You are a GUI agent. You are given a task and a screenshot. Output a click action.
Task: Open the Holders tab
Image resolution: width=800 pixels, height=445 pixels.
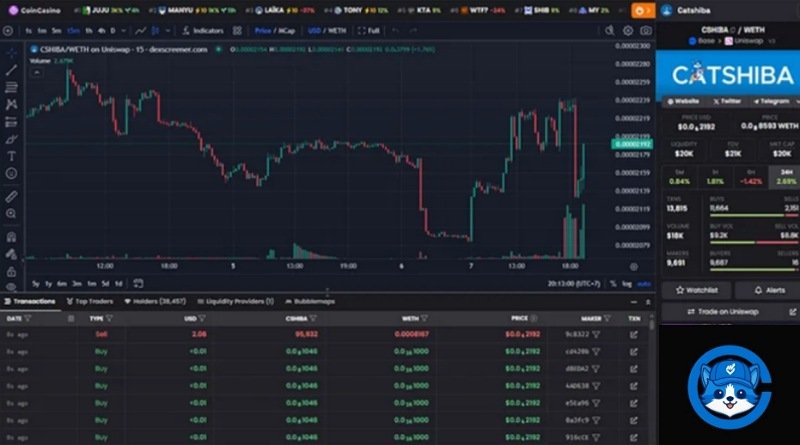155,302
